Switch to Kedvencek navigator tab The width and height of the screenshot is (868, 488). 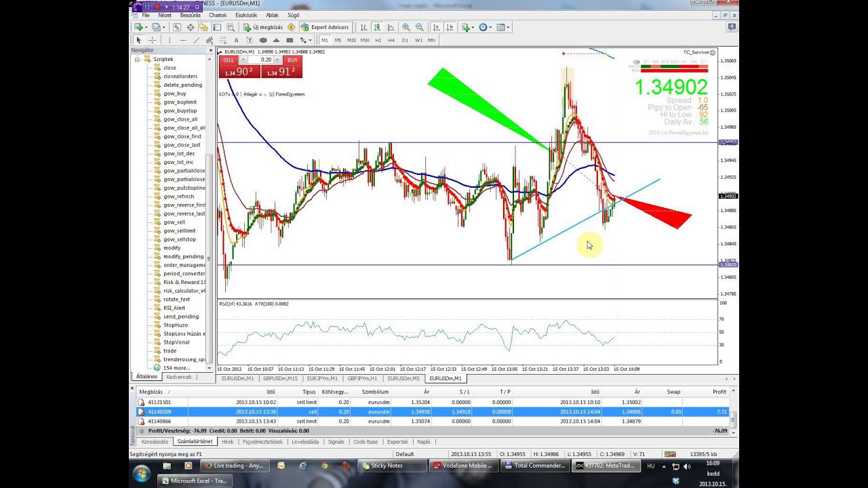click(179, 377)
